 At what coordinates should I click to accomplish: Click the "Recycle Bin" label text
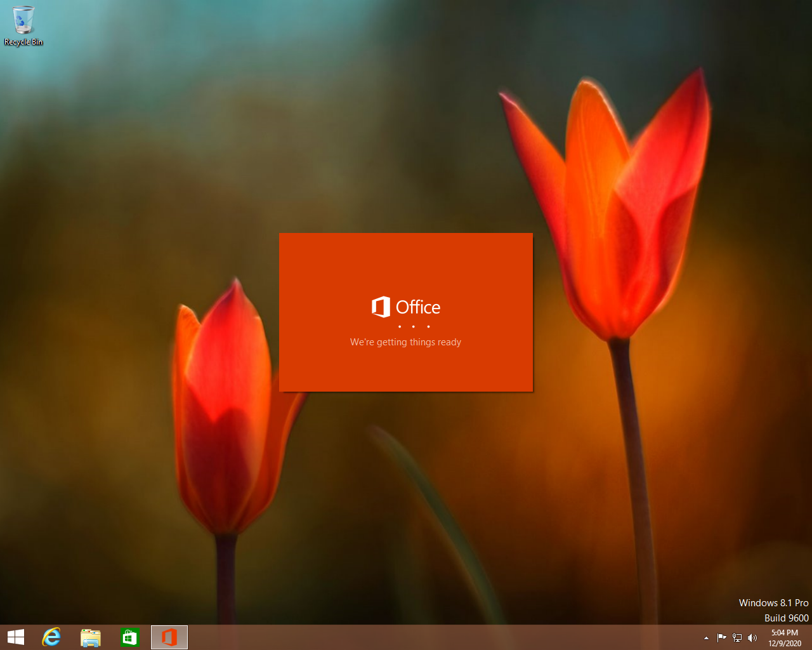23,42
